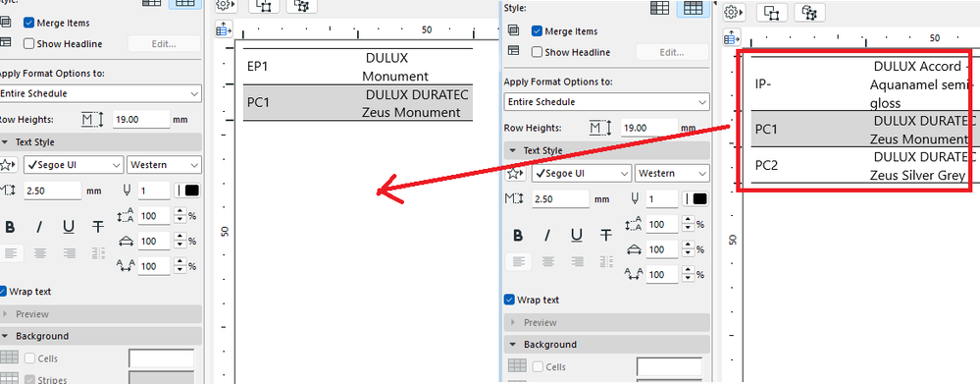Open the Entire Schedule dropdown in left panel

100,94
